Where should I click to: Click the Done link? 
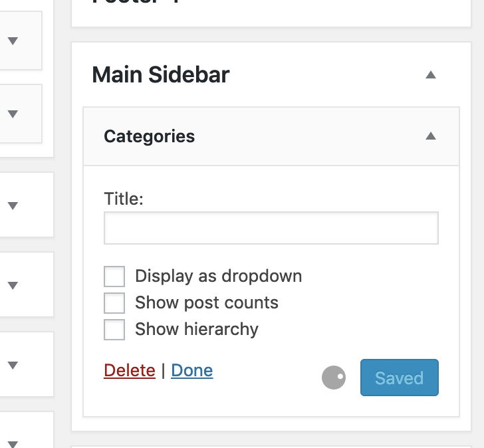point(192,370)
